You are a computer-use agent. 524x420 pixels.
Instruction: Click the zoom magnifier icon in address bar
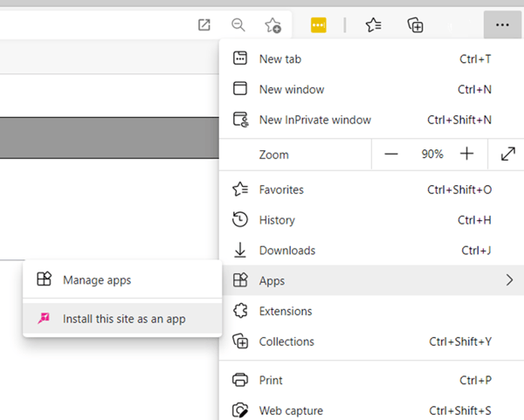pyautogui.click(x=238, y=25)
